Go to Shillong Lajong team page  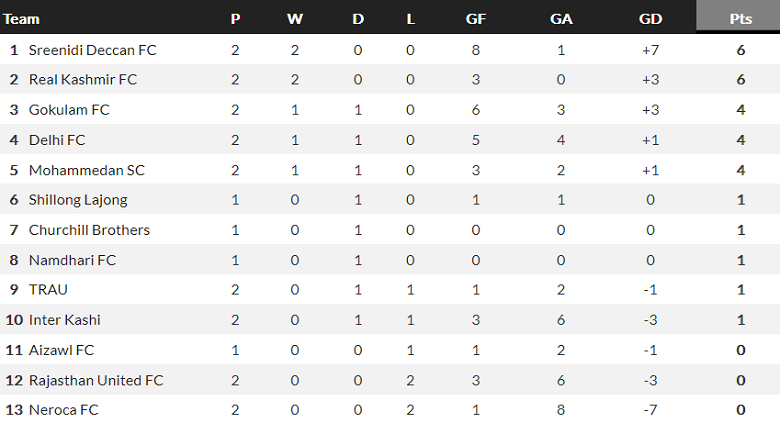pos(78,200)
